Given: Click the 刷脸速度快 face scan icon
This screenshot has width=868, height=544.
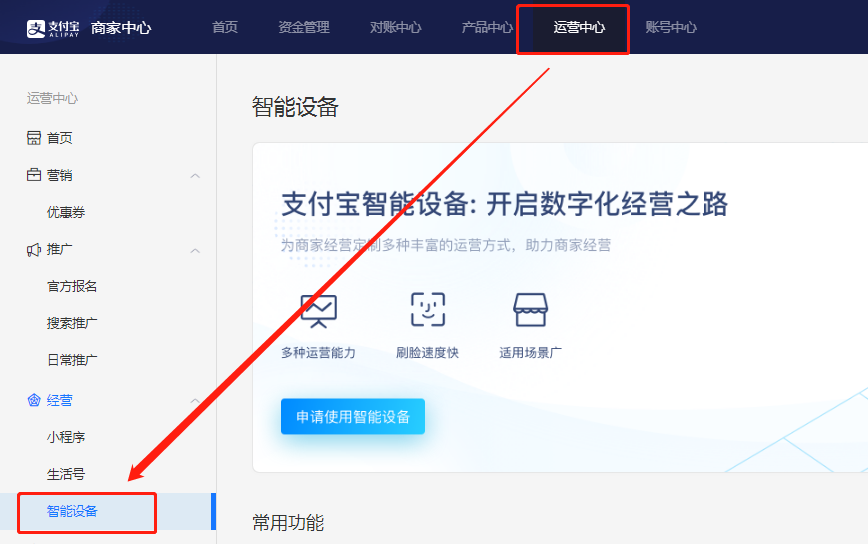Looking at the screenshot, I should (428, 309).
